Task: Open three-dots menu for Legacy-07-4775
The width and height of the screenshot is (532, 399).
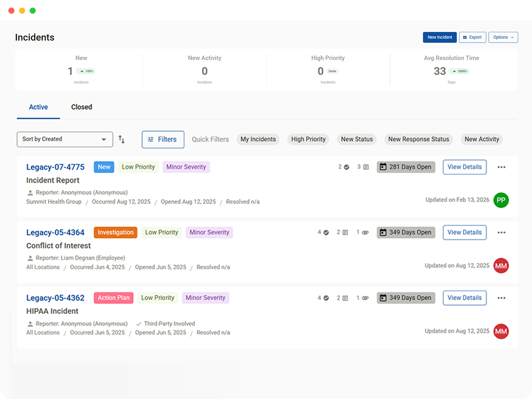Action: point(501,167)
